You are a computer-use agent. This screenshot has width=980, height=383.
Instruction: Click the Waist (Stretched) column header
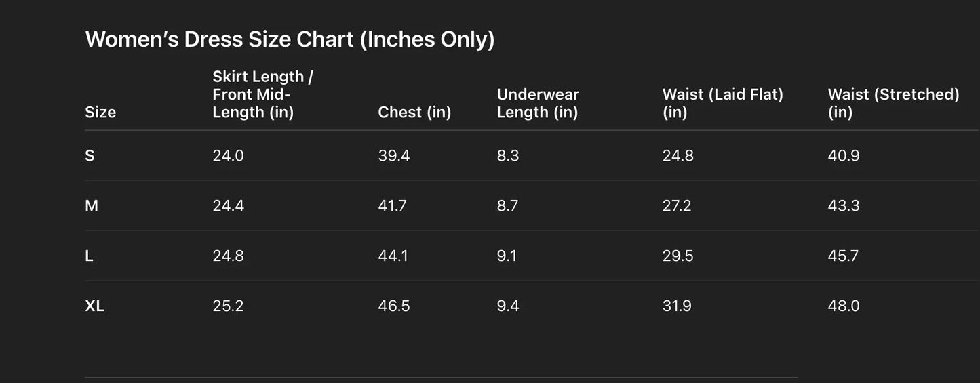click(893, 103)
